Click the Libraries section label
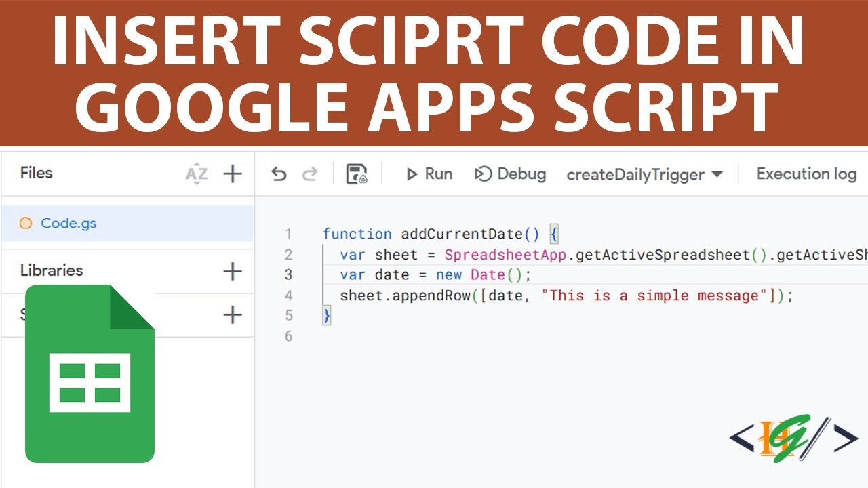This screenshot has width=868, height=488. click(x=52, y=270)
